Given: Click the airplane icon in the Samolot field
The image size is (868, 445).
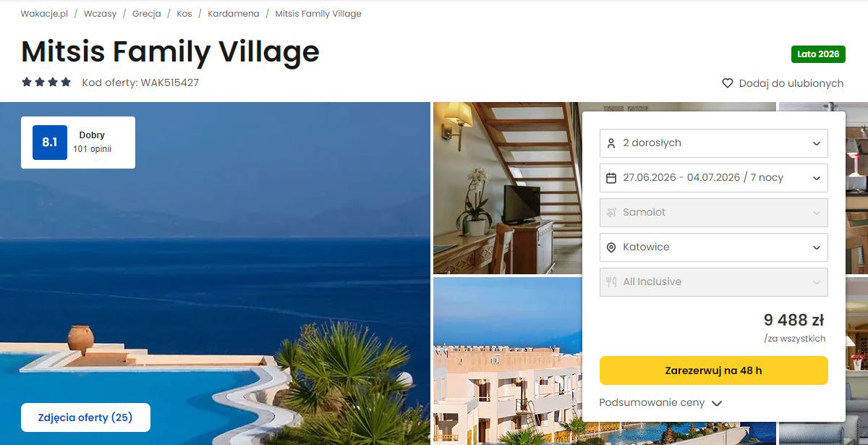Looking at the screenshot, I should (x=611, y=213).
